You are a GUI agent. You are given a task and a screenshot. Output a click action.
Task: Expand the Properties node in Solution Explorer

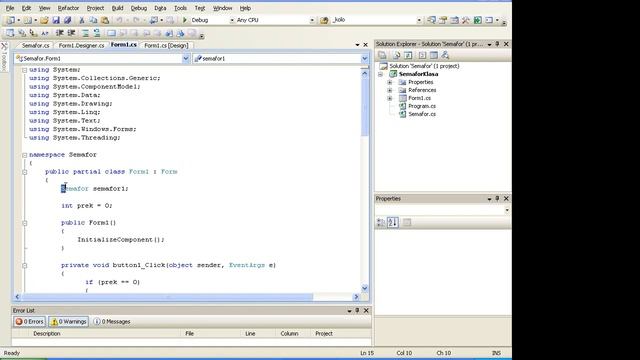390,82
